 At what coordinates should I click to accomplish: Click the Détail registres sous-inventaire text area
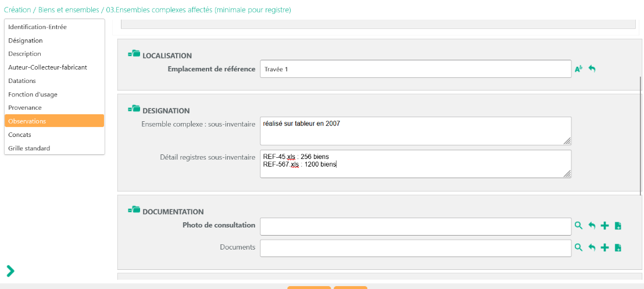415,164
